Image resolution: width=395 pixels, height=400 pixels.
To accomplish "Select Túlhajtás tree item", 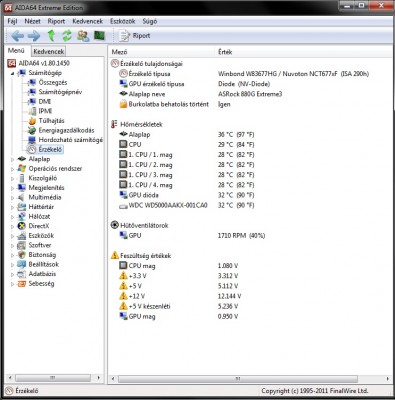I will coord(51,121).
